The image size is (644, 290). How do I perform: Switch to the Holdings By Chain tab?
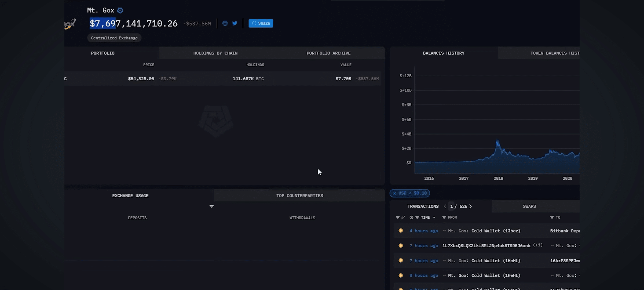point(215,53)
